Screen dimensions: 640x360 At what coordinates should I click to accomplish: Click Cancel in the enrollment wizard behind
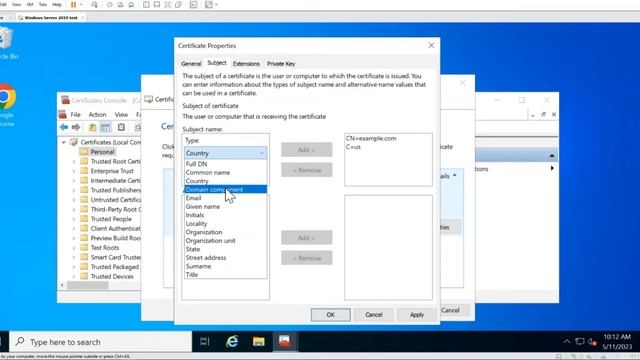451,310
